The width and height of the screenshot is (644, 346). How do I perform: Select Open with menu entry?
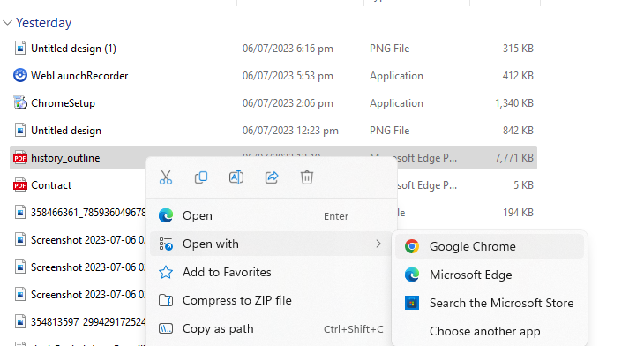coord(270,244)
